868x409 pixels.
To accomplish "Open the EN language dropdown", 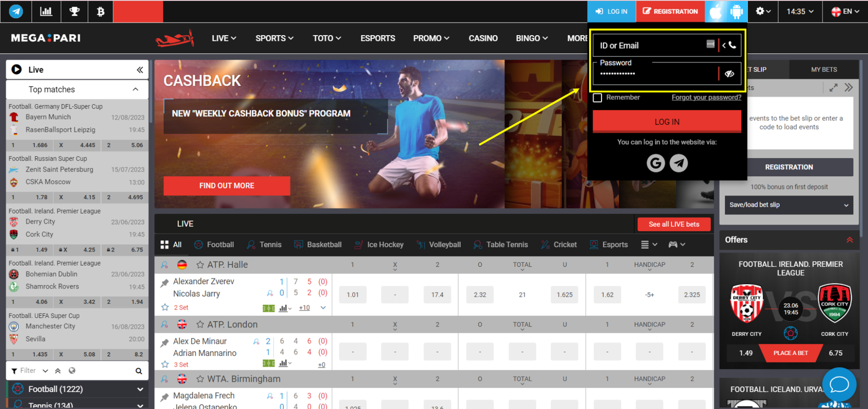I will click(845, 11).
